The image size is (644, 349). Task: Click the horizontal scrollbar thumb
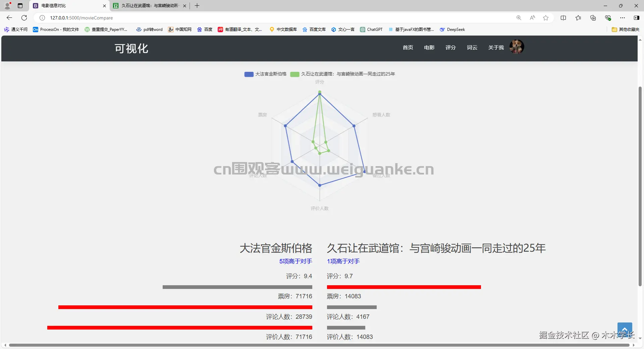pos(319,345)
